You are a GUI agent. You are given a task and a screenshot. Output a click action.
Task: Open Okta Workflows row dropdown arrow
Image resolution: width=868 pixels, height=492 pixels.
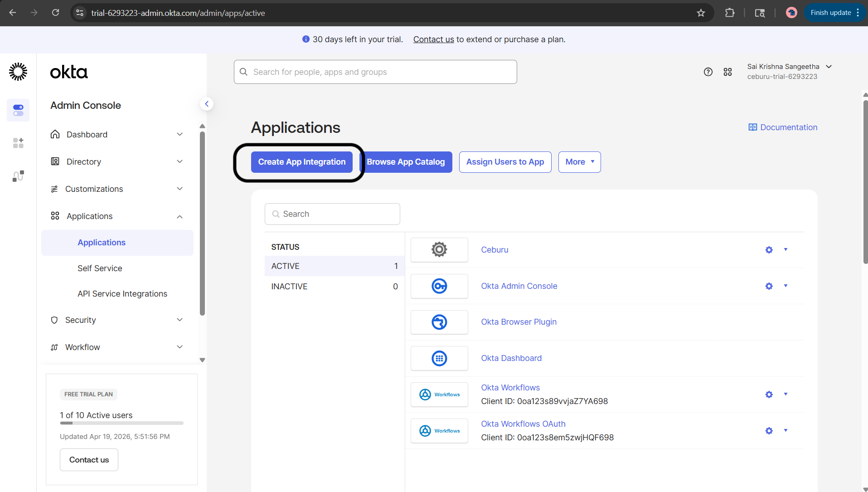(x=786, y=394)
